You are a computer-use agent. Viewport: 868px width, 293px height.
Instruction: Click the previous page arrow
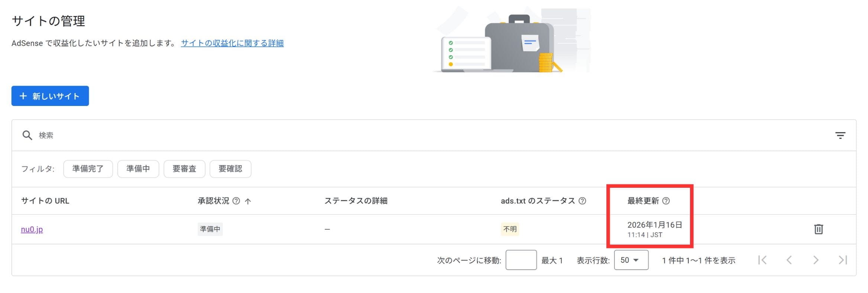click(789, 260)
